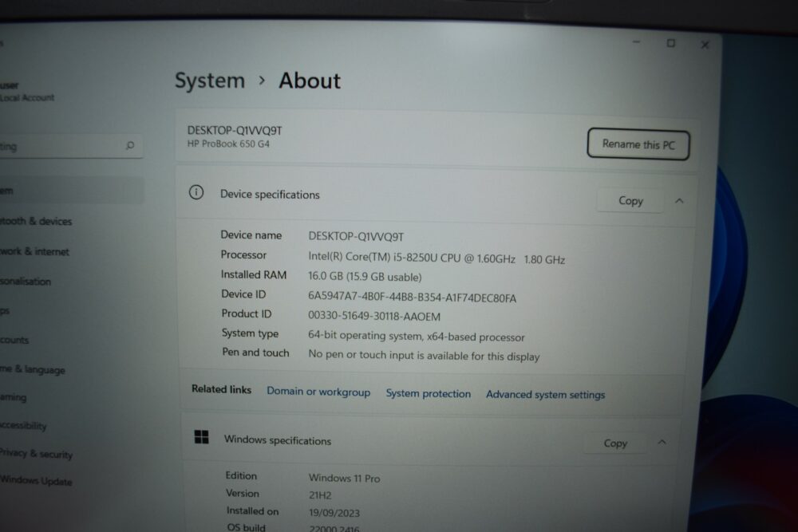Open System protection link
The height and width of the screenshot is (532, 798).
pyautogui.click(x=428, y=393)
